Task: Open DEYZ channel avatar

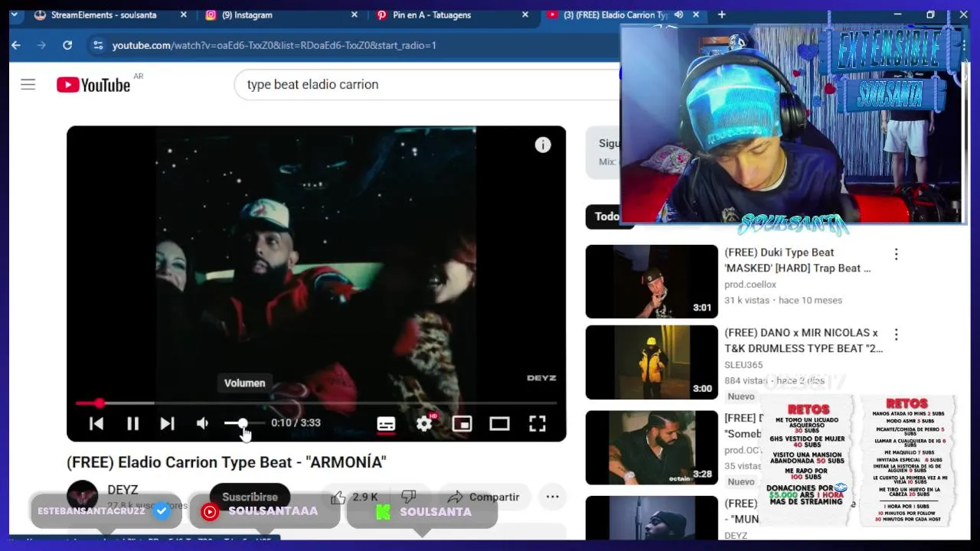Action: tap(82, 496)
